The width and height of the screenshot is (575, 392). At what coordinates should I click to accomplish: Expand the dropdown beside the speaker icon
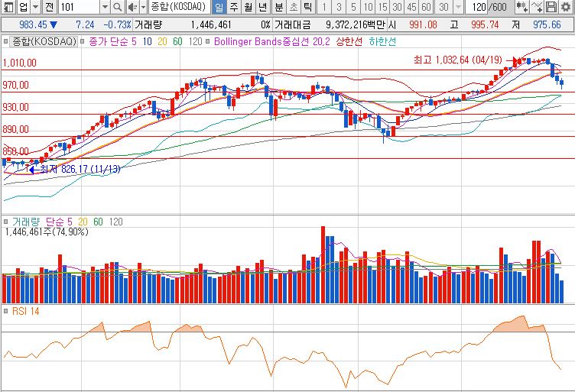[144, 7]
